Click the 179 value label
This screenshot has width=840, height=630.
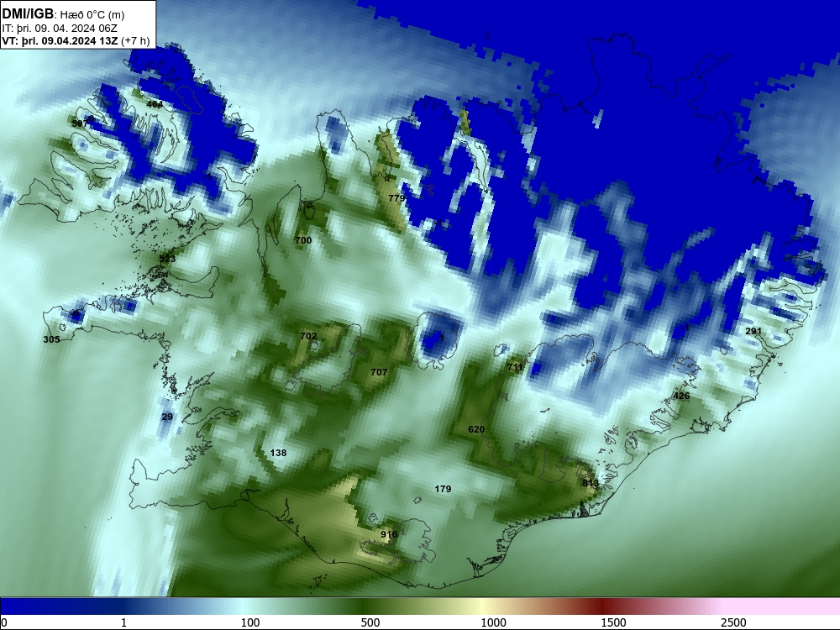point(443,489)
